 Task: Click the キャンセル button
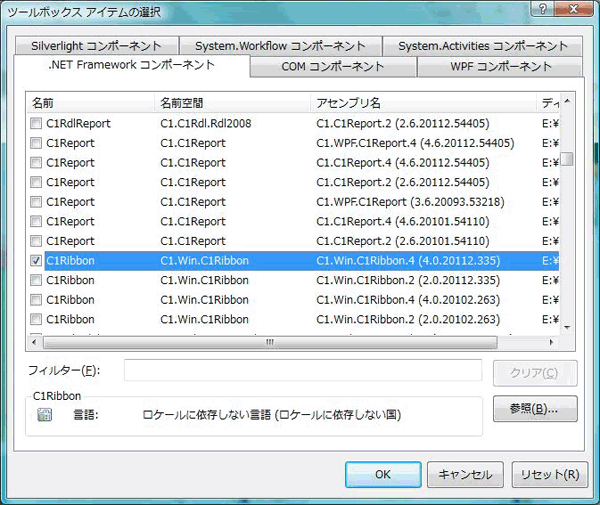[x=465, y=474]
